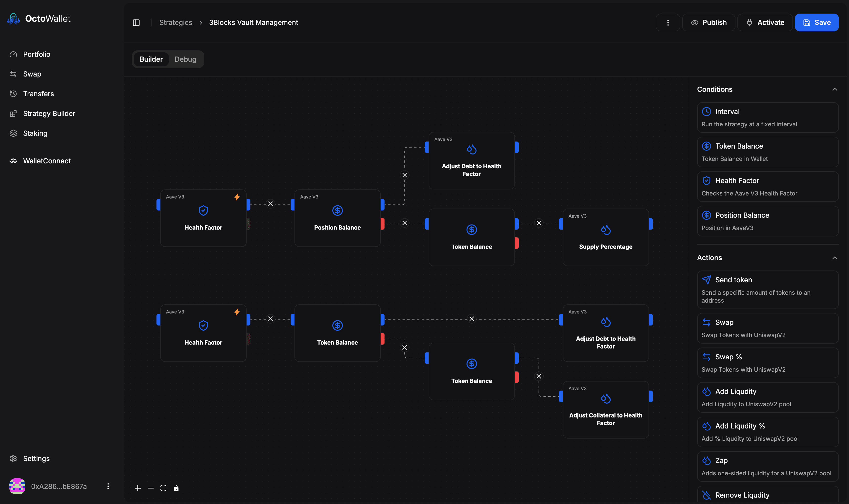Screen dimensions: 849x504
Task: Click trigger lightning icon on upper Health Factor node
Action: (237, 197)
